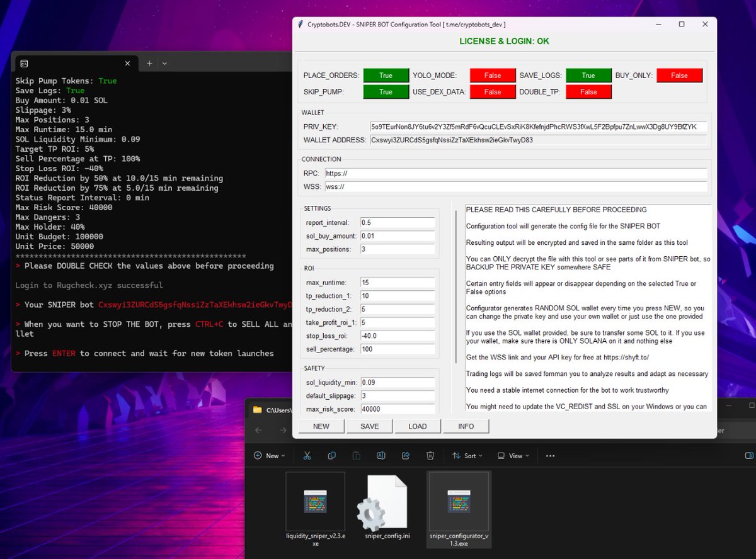Click the File Explorer forward arrow
The image size is (756, 559).
[x=283, y=431]
